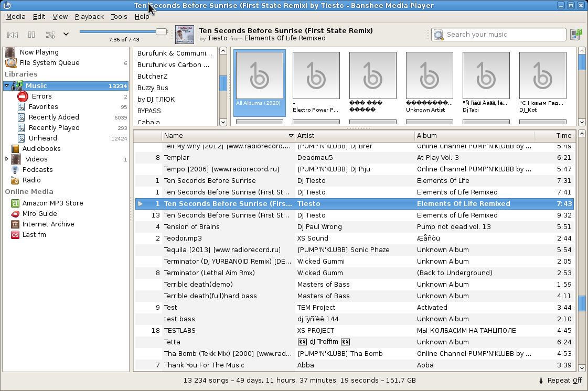Viewport: 588px width, 391px height.
Task: Open the shuffle mode dropdown arrow
Action: click(66, 34)
